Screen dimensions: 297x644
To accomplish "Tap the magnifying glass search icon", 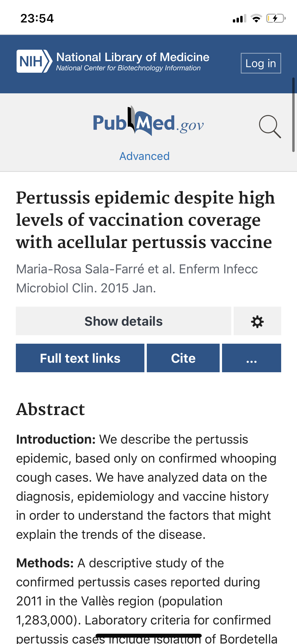I will pos(270,126).
